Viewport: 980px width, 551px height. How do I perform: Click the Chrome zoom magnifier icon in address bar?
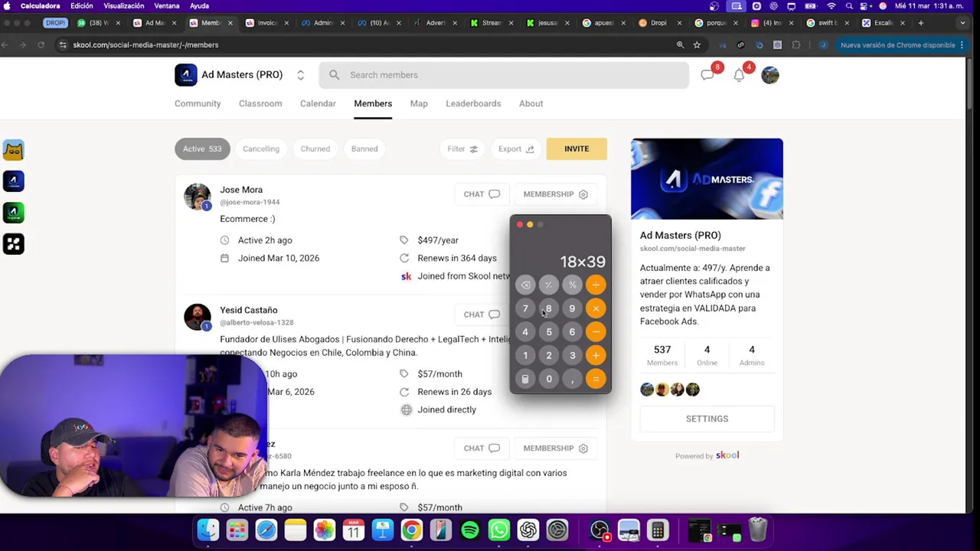[x=680, y=45]
